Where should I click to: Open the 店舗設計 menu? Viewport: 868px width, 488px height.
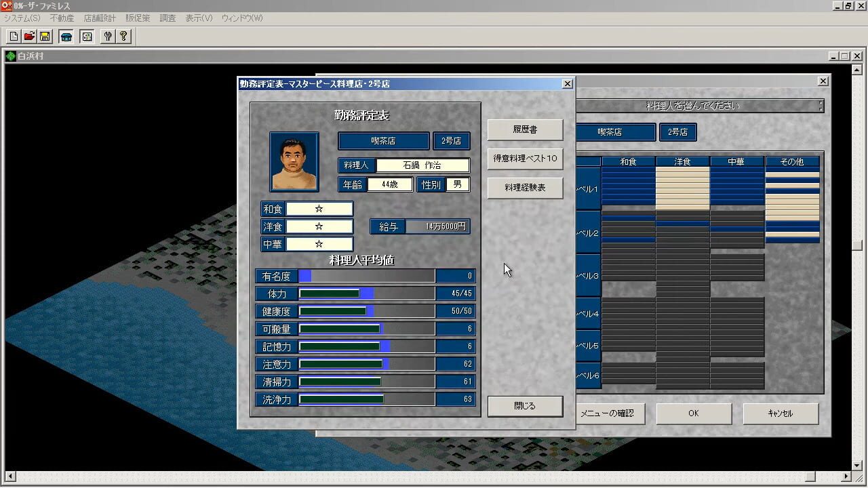click(x=100, y=18)
